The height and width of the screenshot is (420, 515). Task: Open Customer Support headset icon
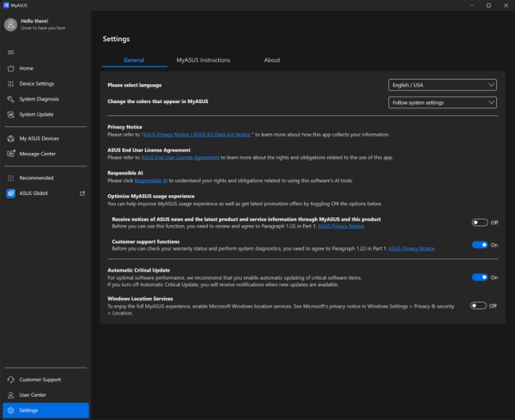point(11,380)
